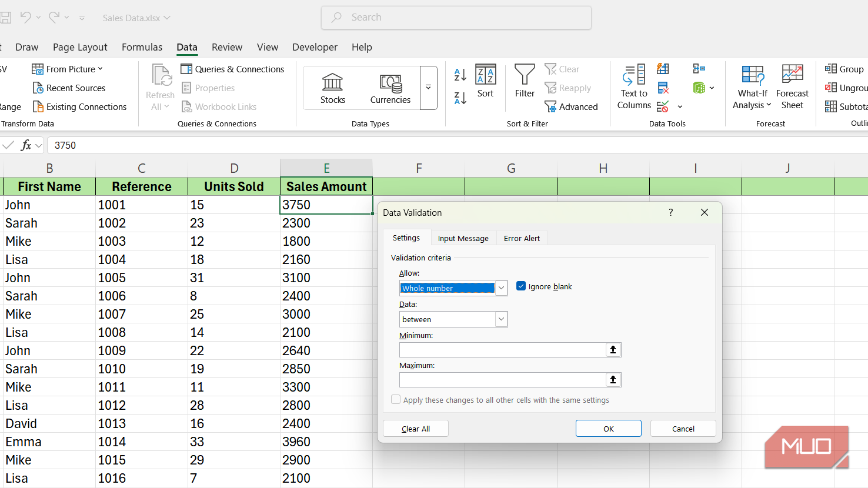Check 'Apply these changes to all other cells'
Viewport: 868px width, 488px height.
tap(396, 400)
